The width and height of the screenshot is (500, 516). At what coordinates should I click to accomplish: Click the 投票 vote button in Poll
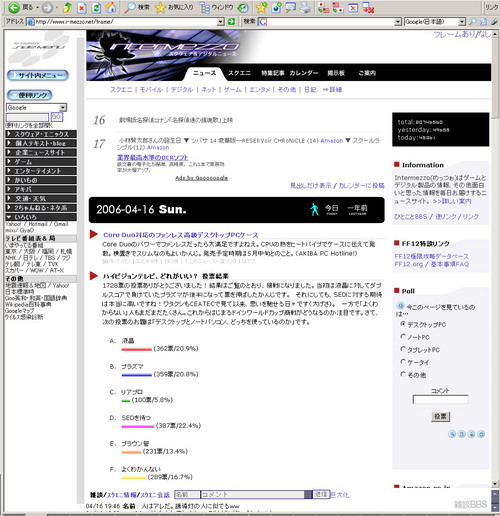tap(440, 416)
